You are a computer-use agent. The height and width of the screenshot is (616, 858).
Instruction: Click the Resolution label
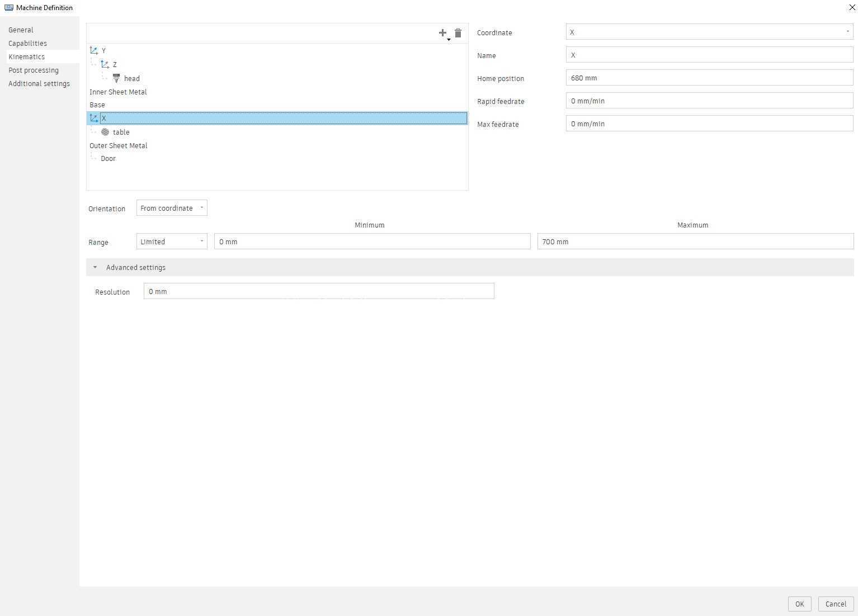click(112, 292)
